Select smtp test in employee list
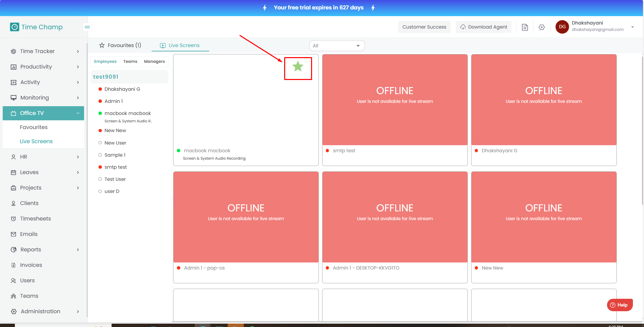This screenshot has width=644, height=327. [x=116, y=167]
